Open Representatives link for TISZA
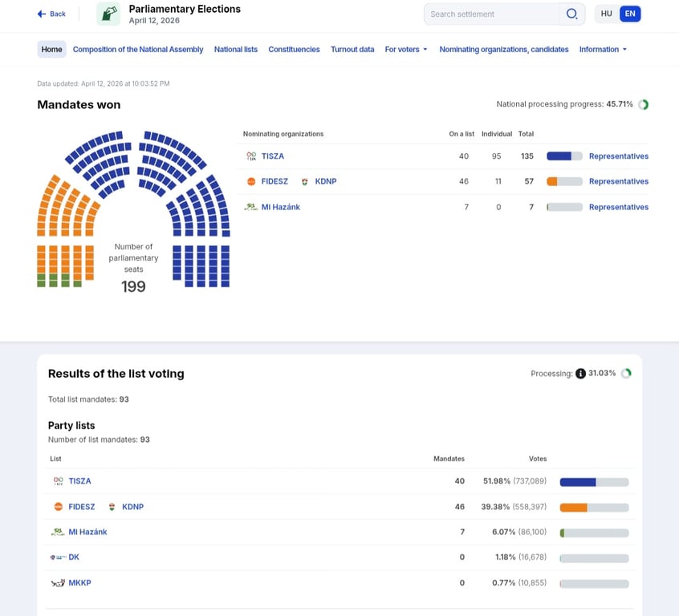 click(x=618, y=156)
